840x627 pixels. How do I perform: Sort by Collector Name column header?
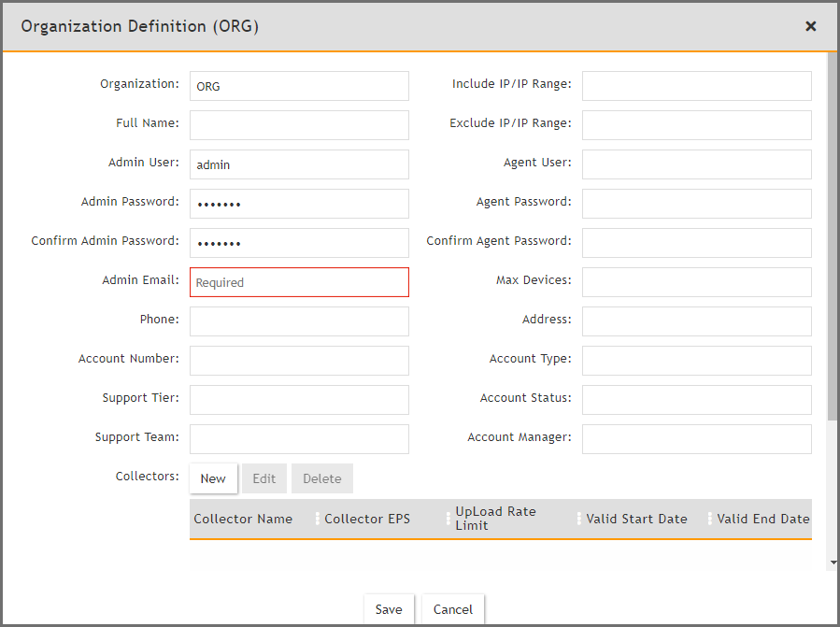tap(243, 520)
